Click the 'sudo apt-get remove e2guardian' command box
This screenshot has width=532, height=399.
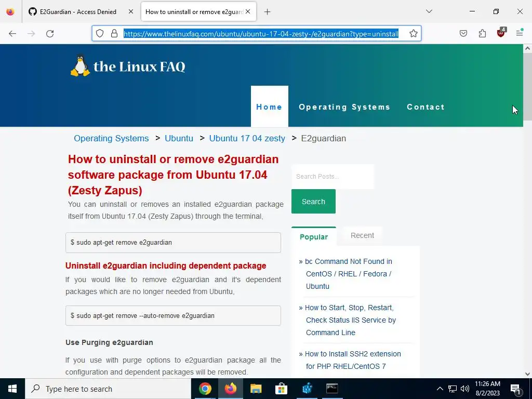[173, 243]
